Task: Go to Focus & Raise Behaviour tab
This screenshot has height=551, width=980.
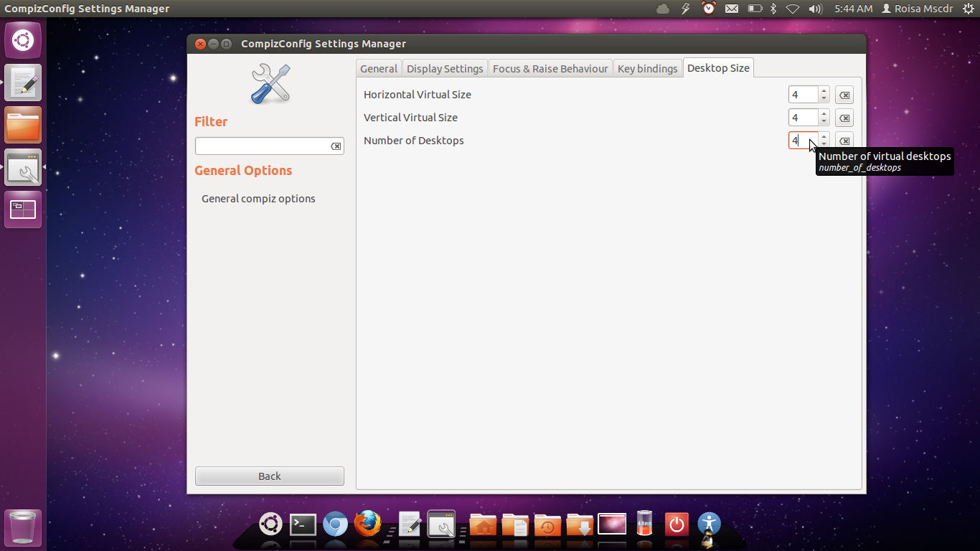Action: [550, 68]
